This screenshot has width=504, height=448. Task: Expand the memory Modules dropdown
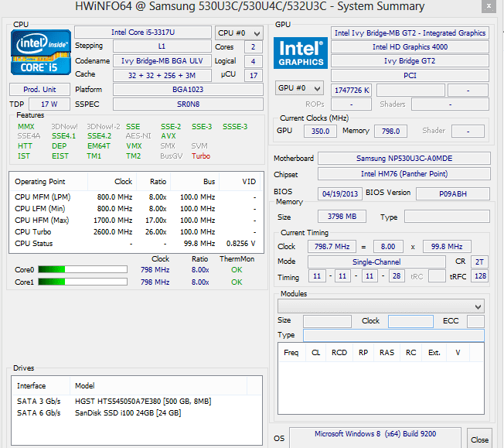[381, 306]
